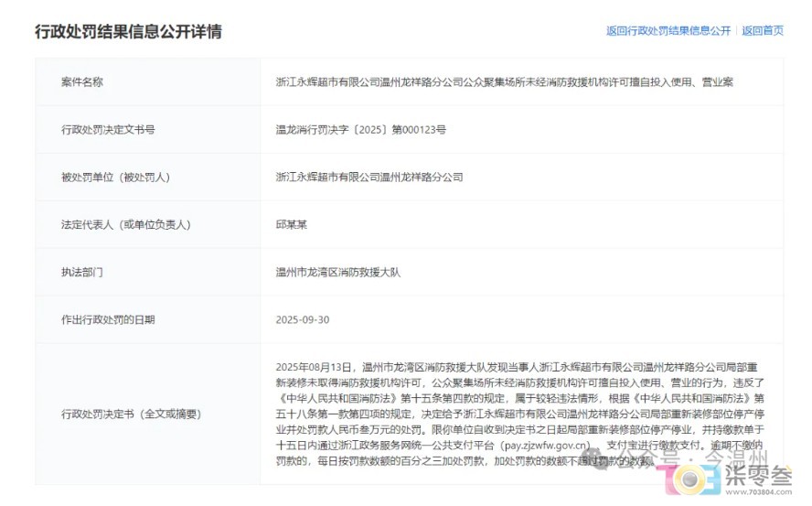Open the 返回首页 link

pyautogui.click(x=763, y=30)
